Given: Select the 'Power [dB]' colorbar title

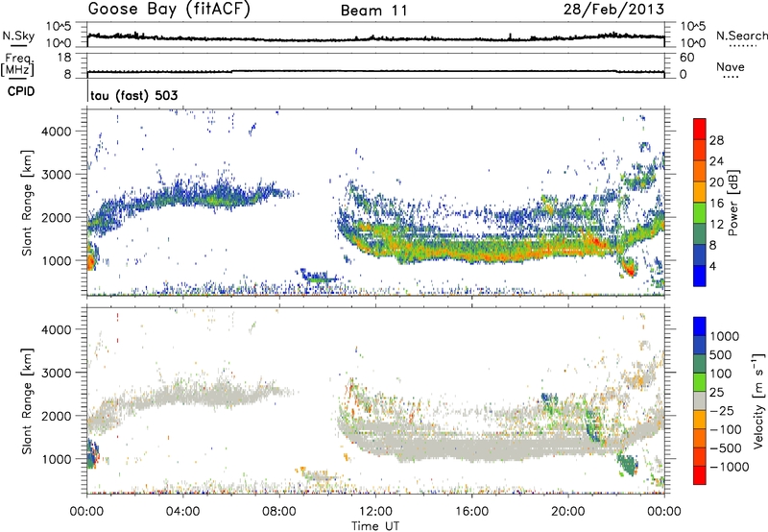Looking at the screenshot, I should coord(732,203).
